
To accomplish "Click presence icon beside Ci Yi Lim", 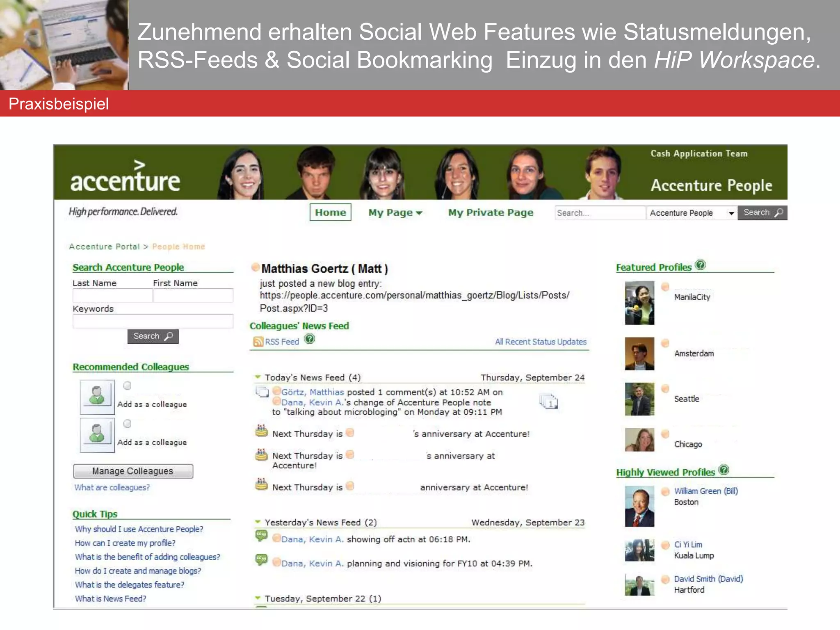I will [665, 545].
